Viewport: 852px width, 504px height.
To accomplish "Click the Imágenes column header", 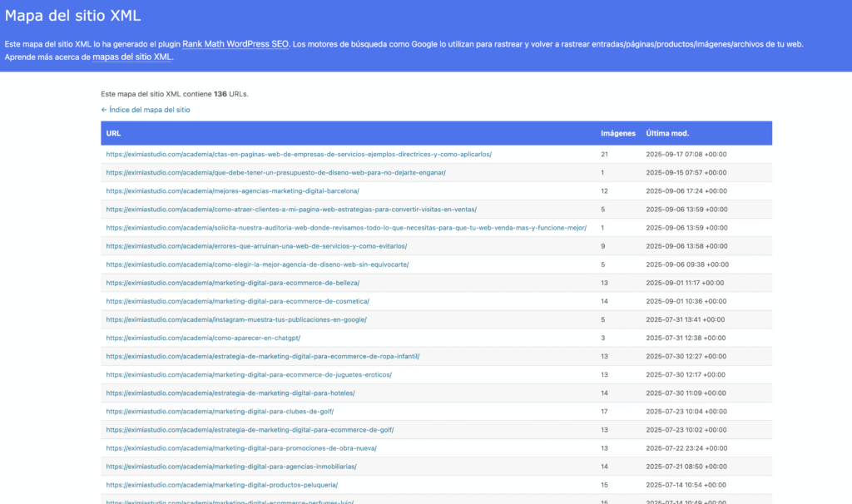I will click(617, 133).
